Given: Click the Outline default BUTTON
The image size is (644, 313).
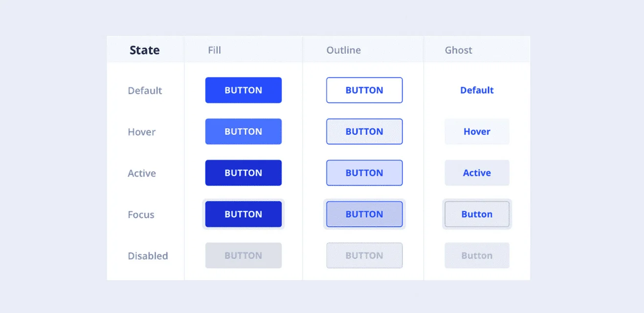Looking at the screenshot, I should [364, 90].
